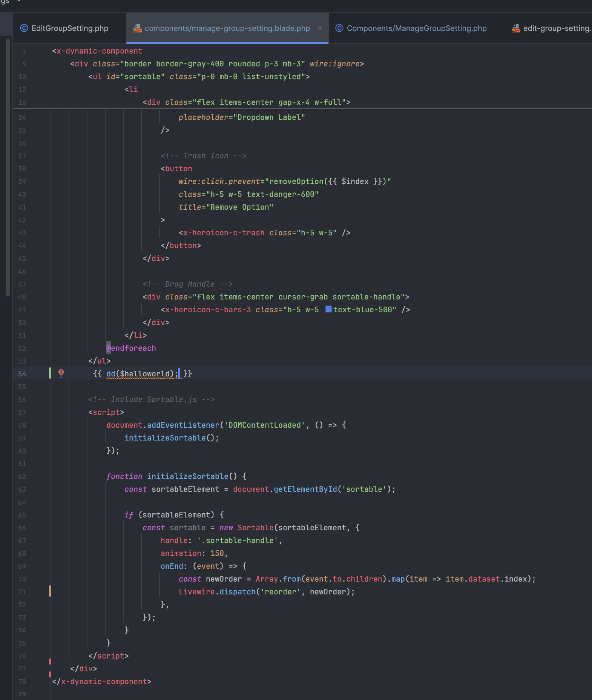The height and width of the screenshot is (700, 592).
Task: Click the '.sortable-handle' string on line 67
Action: coord(238,540)
